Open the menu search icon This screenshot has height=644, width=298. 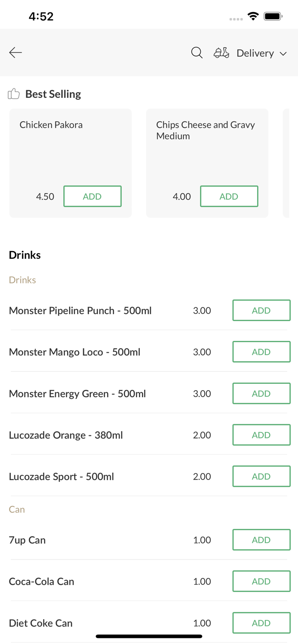(197, 52)
